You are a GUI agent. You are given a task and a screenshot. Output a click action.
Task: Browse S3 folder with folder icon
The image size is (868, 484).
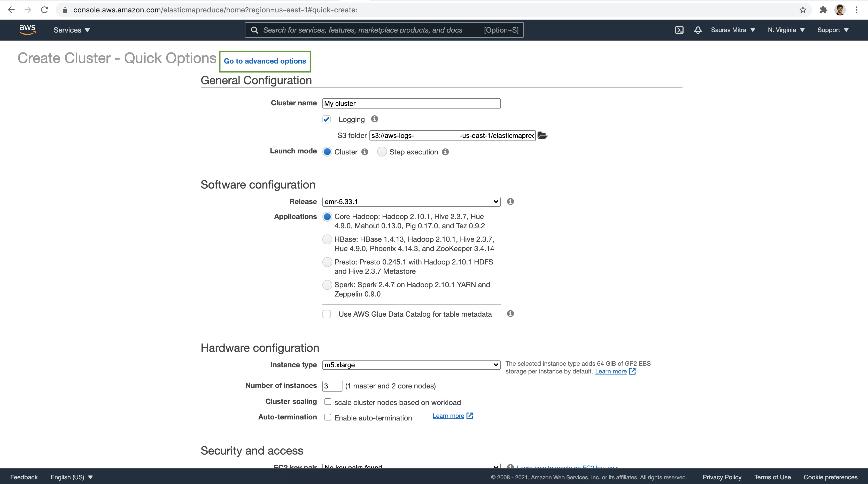coord(542,135)
